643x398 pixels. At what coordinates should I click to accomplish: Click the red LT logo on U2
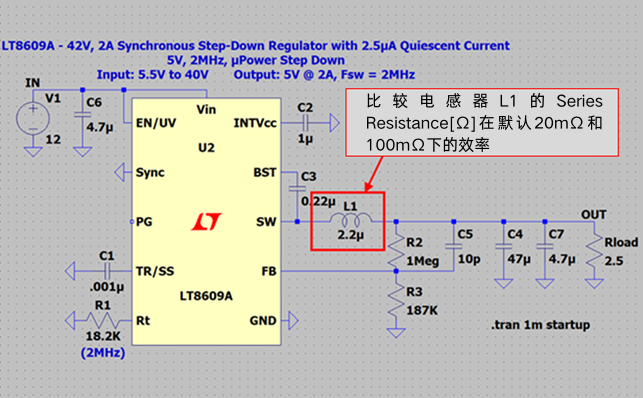pyautogui.click(x=206, y=221)
